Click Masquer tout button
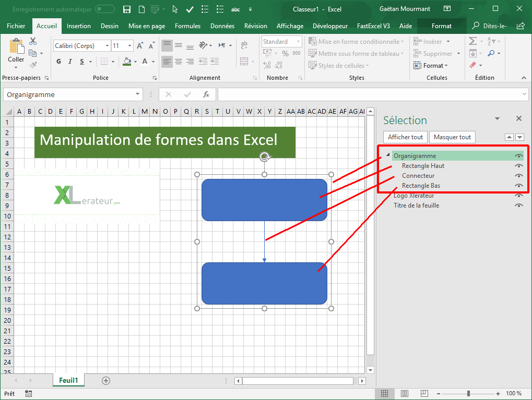Image resolution: width=532 pixels, height=400 pixels. click(452, 137)
